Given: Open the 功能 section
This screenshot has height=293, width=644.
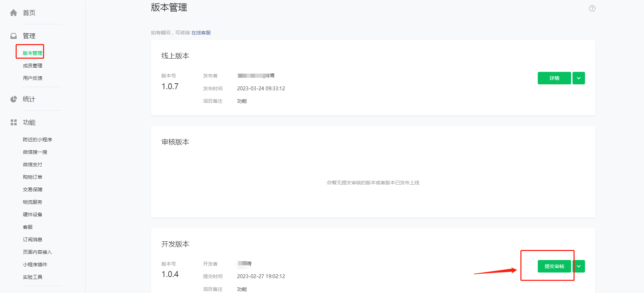Looking at the screenshot, I should pyautogui.click(x=29, y=123).
